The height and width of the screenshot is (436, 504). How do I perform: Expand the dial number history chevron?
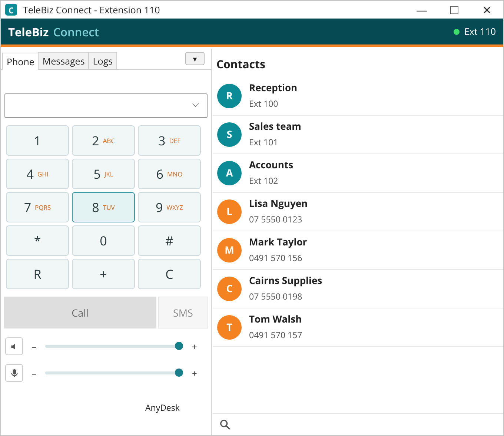pos(196,105)
